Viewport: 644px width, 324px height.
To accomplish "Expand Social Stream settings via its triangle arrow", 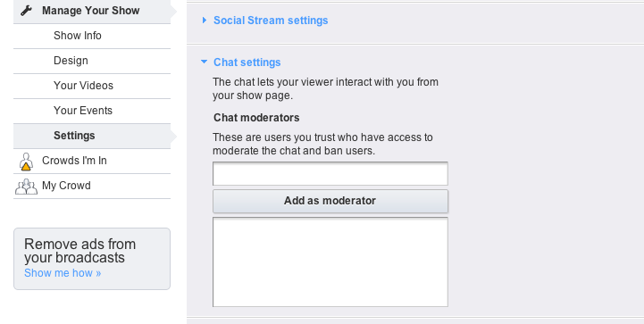I will [x=205, y=21].
